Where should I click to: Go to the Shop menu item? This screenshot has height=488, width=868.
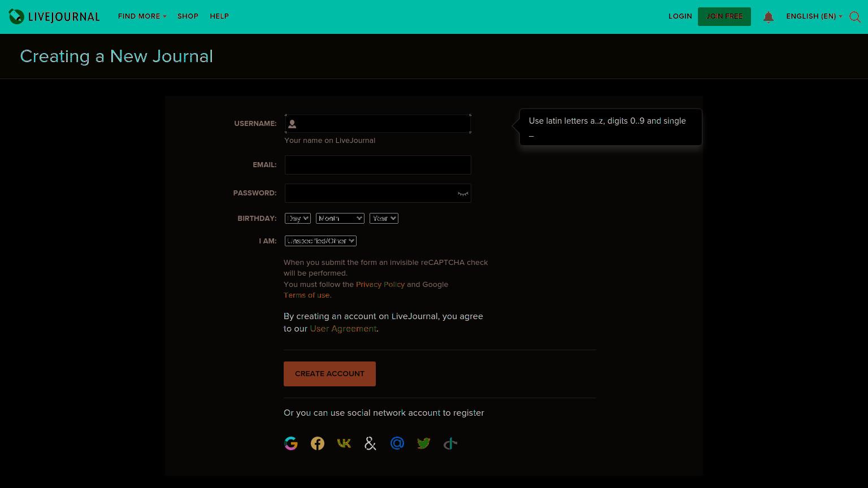point(188,16)
